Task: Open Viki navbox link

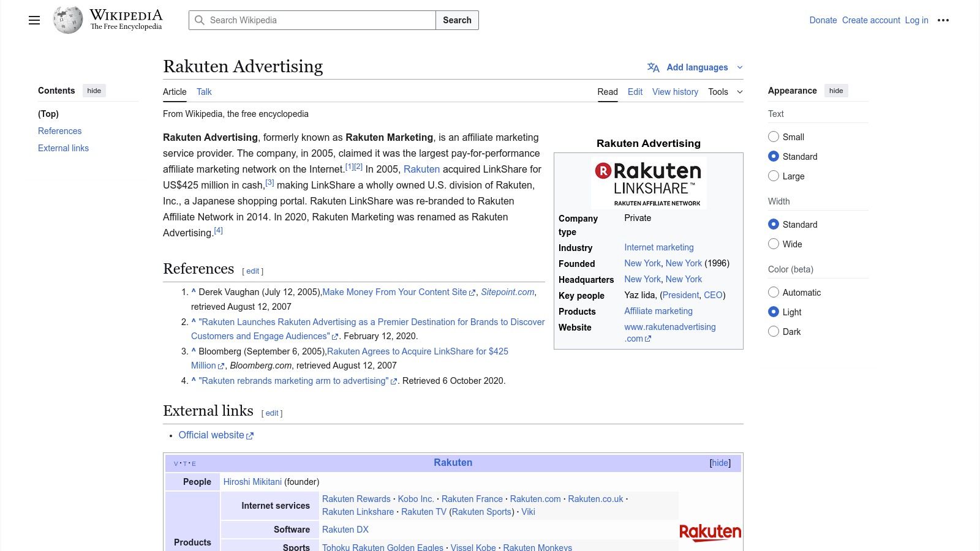Action: (x=528, y=512)
